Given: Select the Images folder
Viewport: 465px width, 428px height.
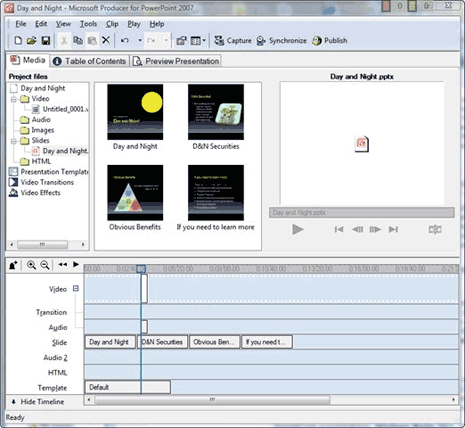Looking at the screenshot, I should pyautogui.click(x=43, y=130).
